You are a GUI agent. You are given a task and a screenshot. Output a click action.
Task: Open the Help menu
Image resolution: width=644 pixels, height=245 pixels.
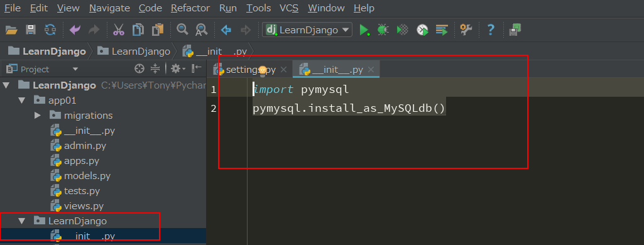pos(364,8)
